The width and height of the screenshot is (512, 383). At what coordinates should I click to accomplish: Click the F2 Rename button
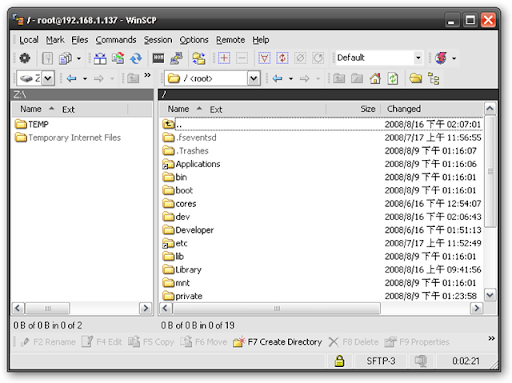48,342
